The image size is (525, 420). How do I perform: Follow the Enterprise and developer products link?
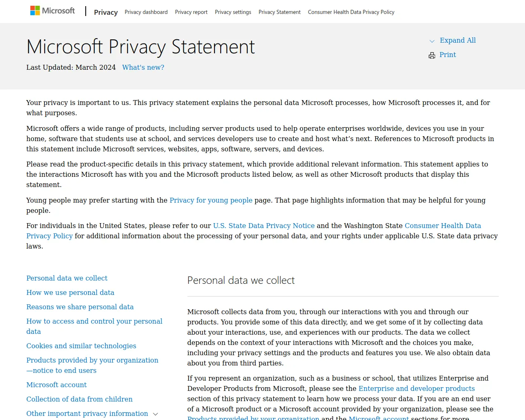tap(416, 388)
